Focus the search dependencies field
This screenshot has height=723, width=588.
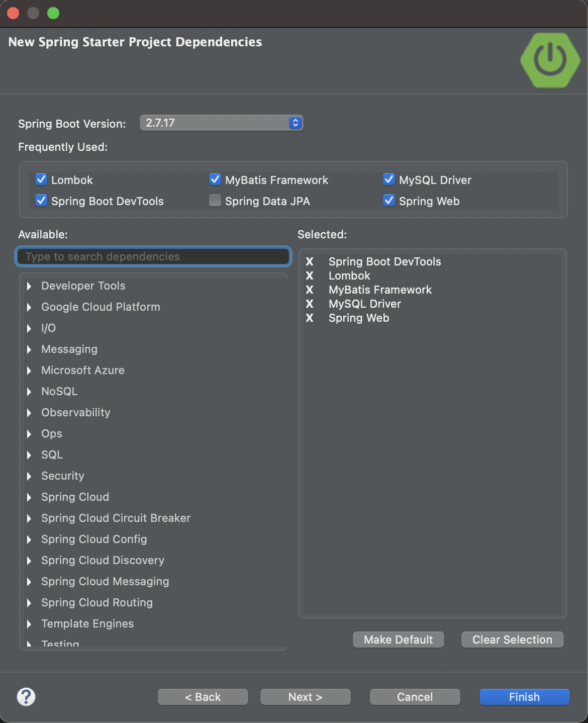(x=153, y=256)
